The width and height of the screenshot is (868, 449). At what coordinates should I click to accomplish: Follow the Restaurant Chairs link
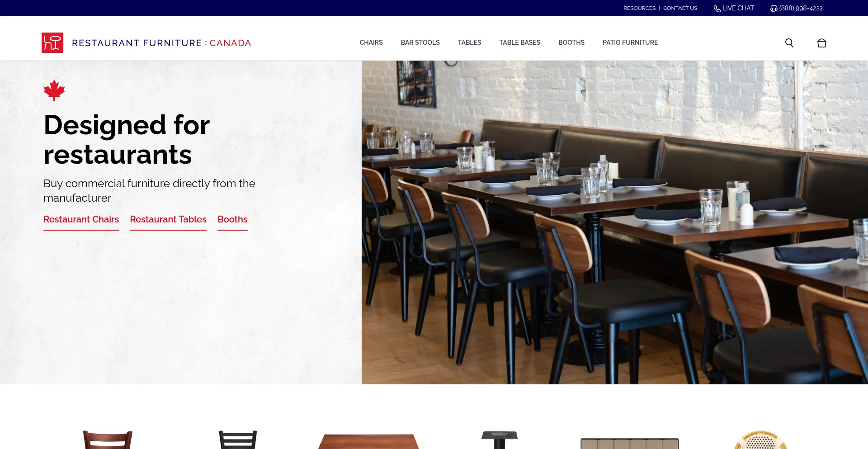(x=81, y=220)
